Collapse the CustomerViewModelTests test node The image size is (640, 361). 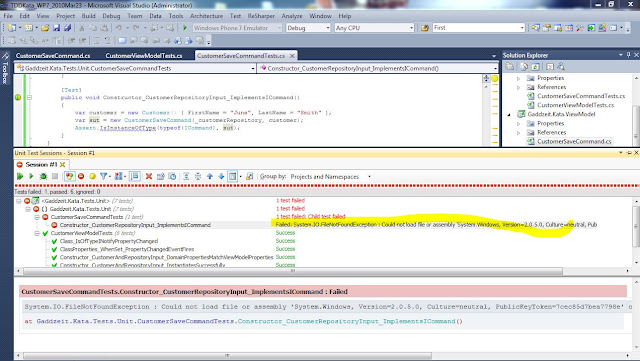[x=37, y=233]
